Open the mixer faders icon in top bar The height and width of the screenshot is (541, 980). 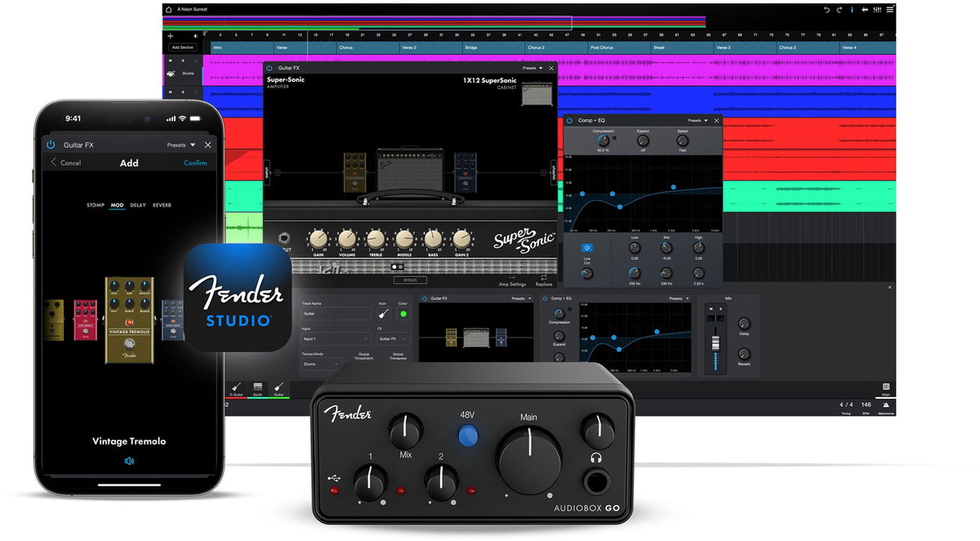click(877, 10)
